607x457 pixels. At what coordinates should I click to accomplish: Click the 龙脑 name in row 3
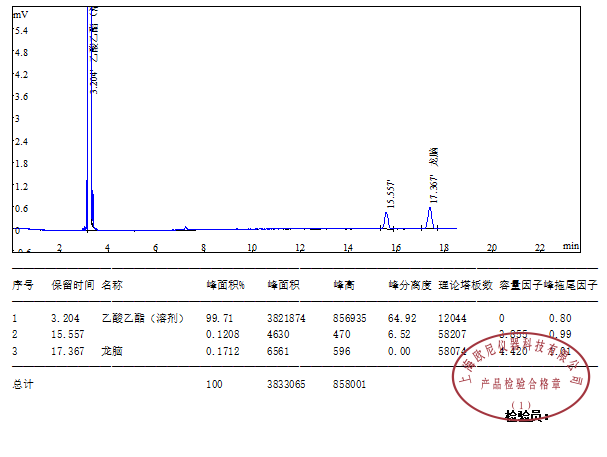(x=111, y=351)
